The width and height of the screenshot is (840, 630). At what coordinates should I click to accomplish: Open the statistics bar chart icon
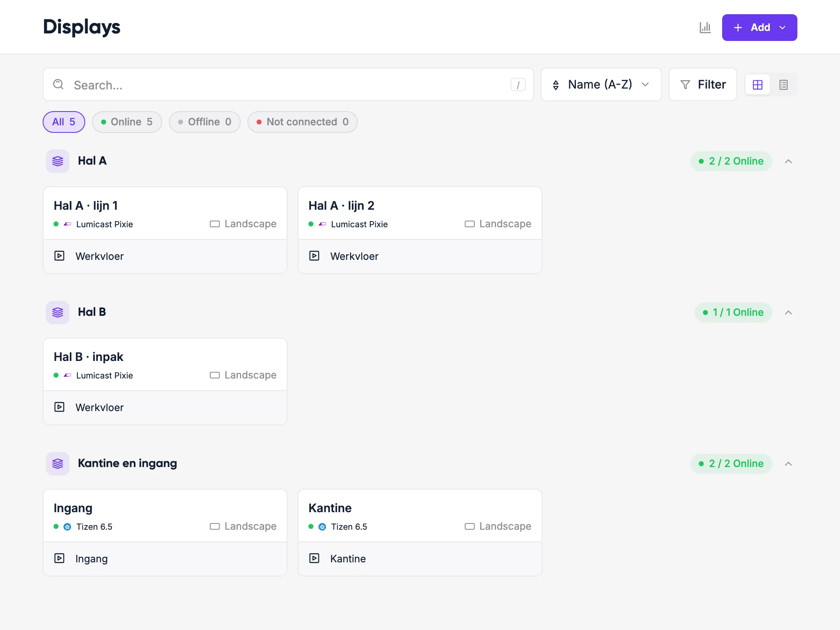pos(705,28)
